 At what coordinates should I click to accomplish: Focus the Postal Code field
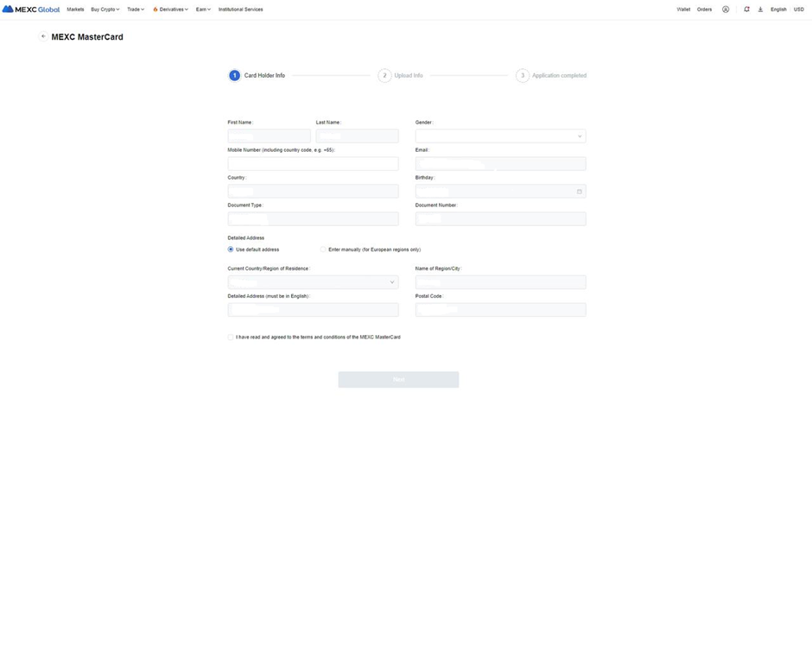tap(500, 310)
